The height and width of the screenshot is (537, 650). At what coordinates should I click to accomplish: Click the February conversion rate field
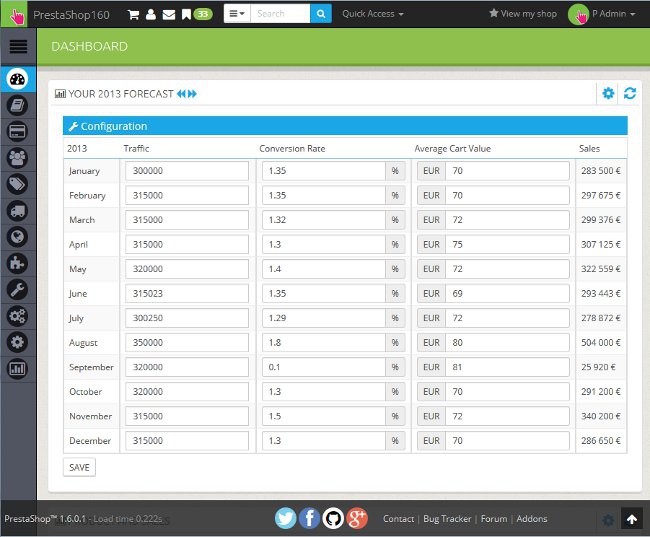(x=324, y=195)
